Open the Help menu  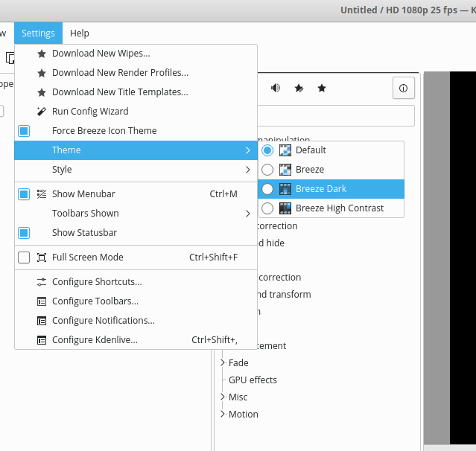coord(80,33)
